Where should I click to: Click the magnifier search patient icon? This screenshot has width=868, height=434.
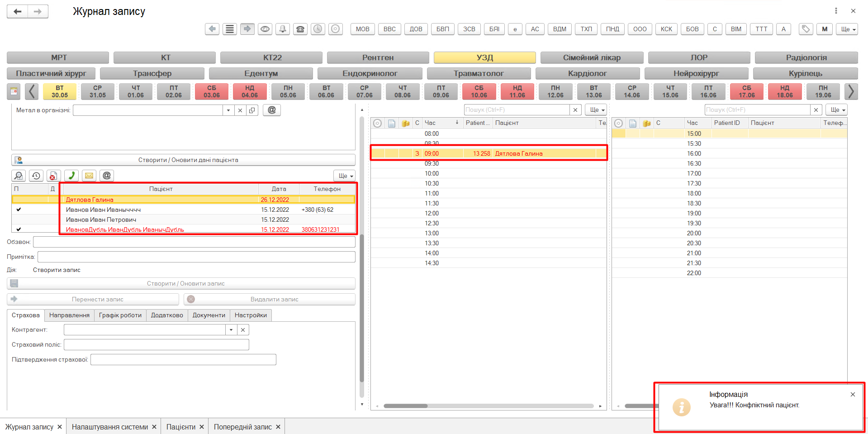click(x=19, y=176)
